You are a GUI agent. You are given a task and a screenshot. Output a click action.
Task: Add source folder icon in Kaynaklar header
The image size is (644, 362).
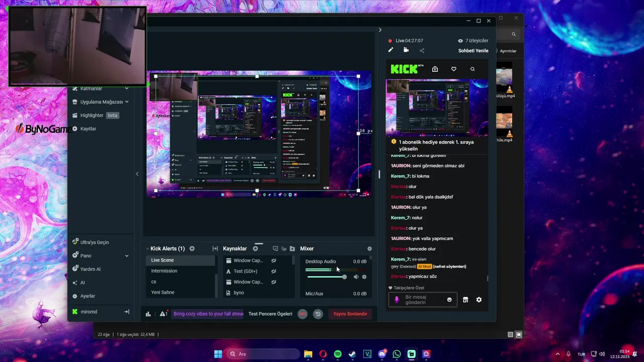click(292, 248)
